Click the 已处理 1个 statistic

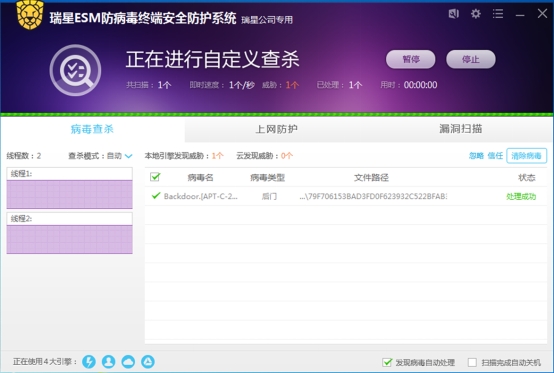(339, 85)
